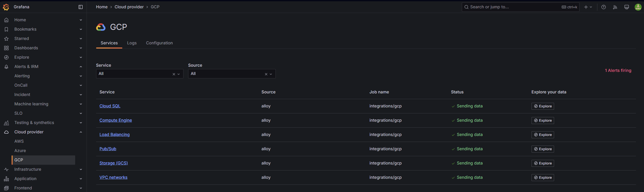Go to Home in the breadcrumb
Viewport: 644px width, 192px height.
[x=102, y=7]
